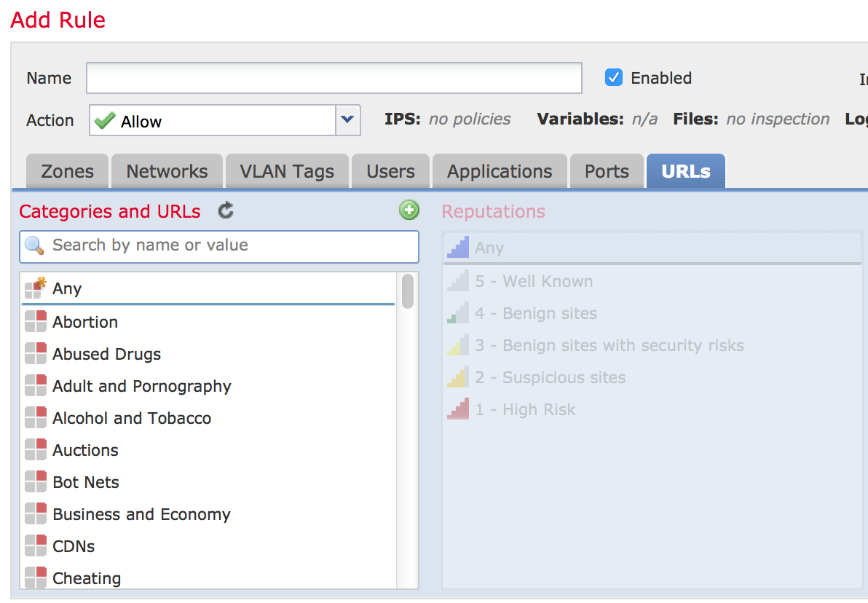The image size is (868, 603).
Task: Click the High Risk reputation icon
Action: tap(458, 409)
